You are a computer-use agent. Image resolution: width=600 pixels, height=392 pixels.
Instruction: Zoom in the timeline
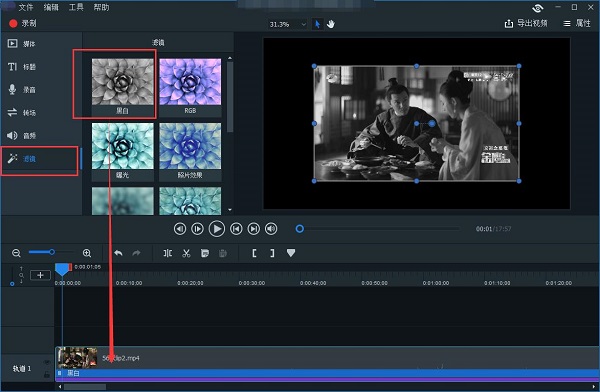pos(87,253)
